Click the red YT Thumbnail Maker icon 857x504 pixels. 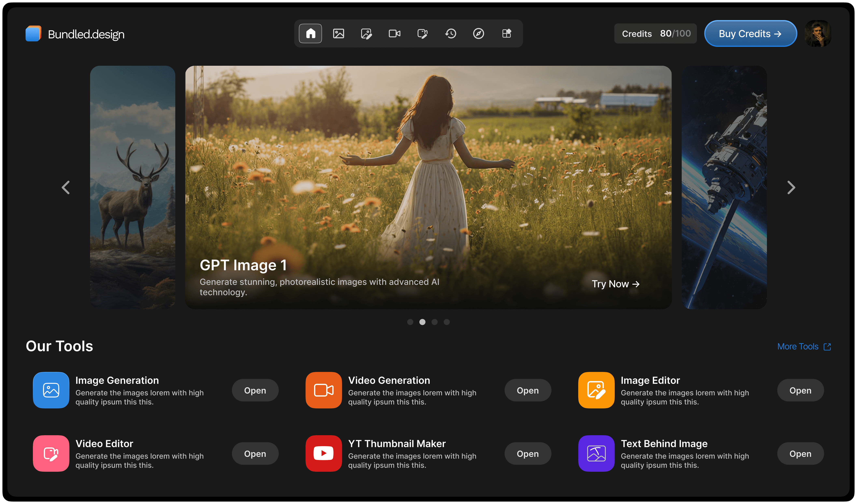[323, 453]
